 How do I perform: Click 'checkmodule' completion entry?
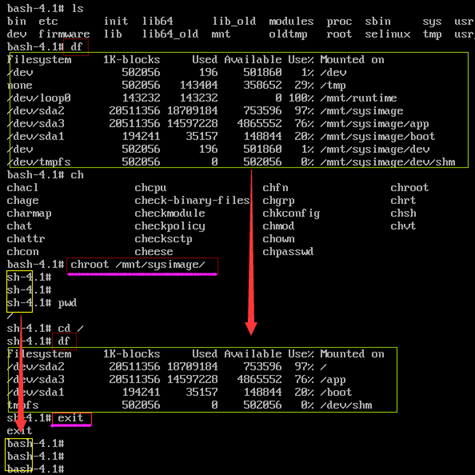(x=170, y=213)
